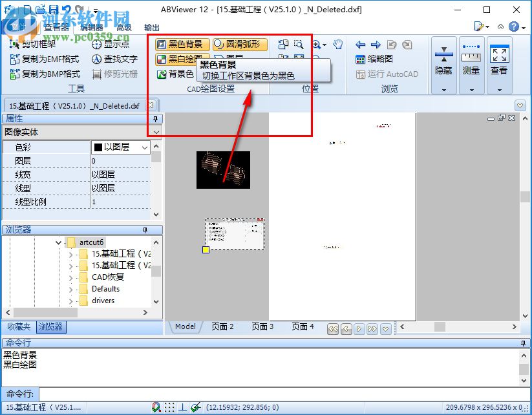
Task: Toggle 黑白绘图 black-white drawing
Action: tap(180, 59)
